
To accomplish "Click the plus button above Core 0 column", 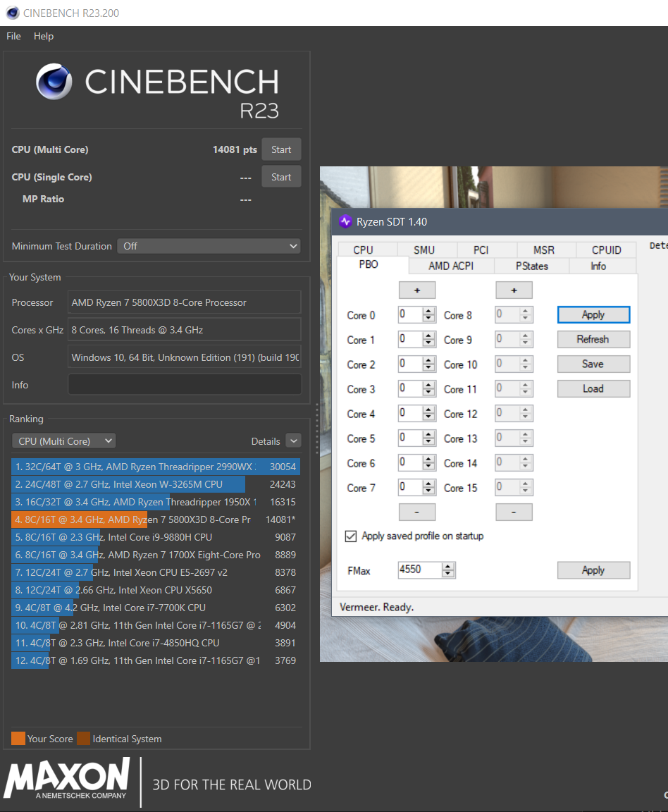I will (417, 290).
